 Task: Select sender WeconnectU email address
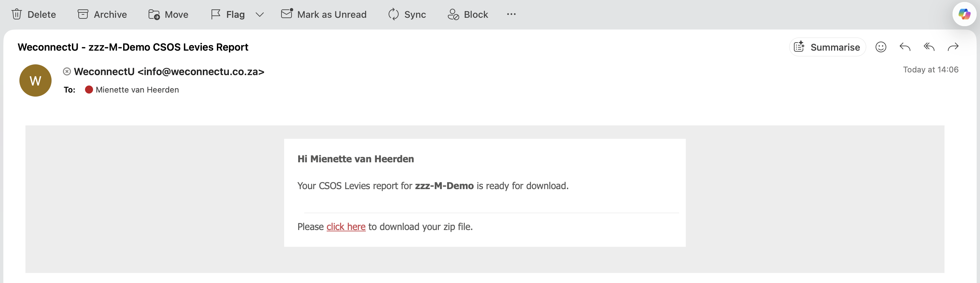click(x=169, y=72)
